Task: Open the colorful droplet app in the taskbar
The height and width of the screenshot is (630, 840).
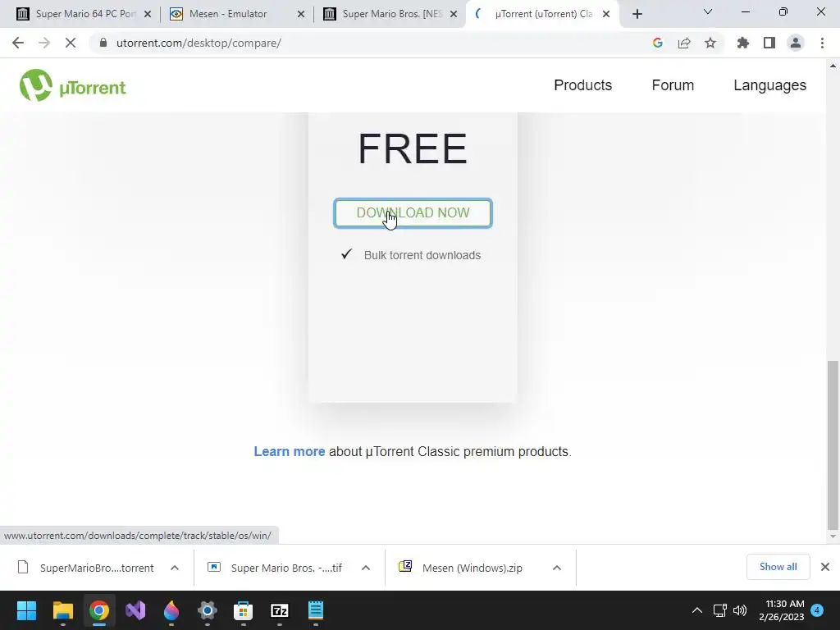Action: [x=171, y=610]
